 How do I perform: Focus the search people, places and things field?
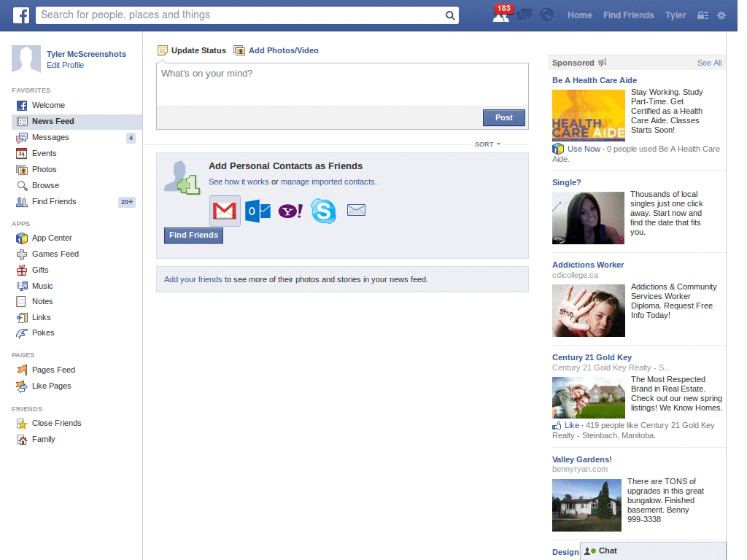click(241, 15)
